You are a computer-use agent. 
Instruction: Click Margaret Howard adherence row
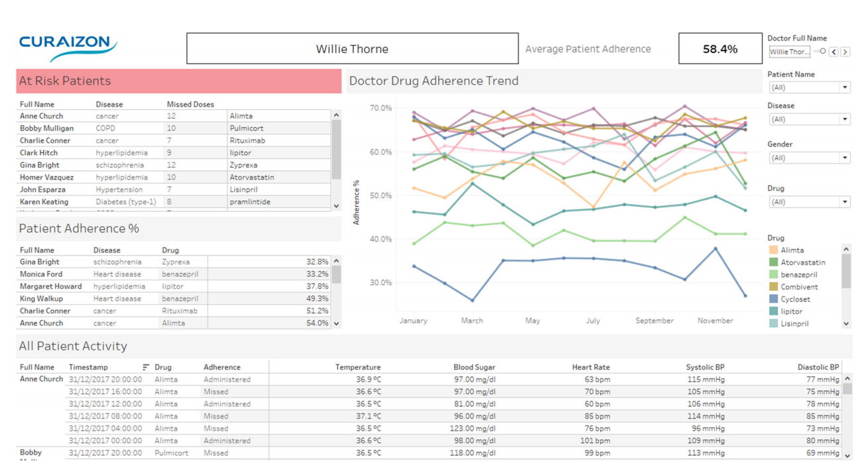point(174,287)
